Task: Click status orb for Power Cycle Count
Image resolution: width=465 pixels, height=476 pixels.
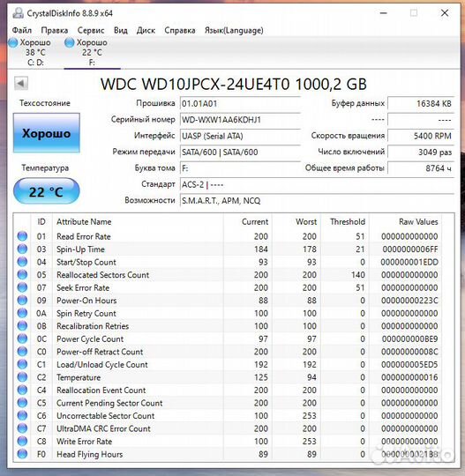Action: click(22, 338)
